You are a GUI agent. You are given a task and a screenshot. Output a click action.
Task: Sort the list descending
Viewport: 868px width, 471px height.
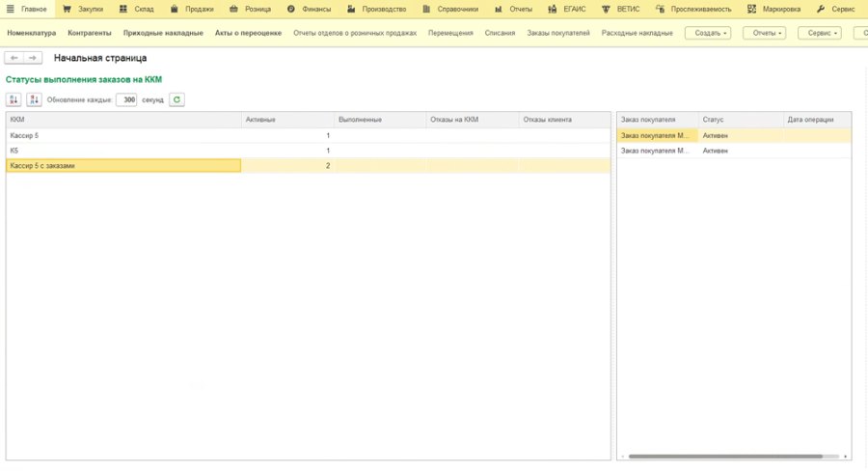click(x=34, y=99)
